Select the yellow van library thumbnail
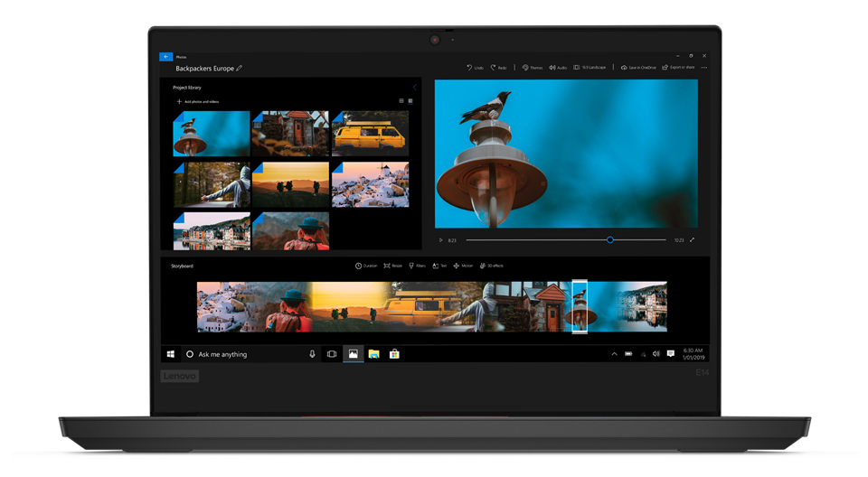Screen dimensions: 868x477 click(x=371, y=134)
